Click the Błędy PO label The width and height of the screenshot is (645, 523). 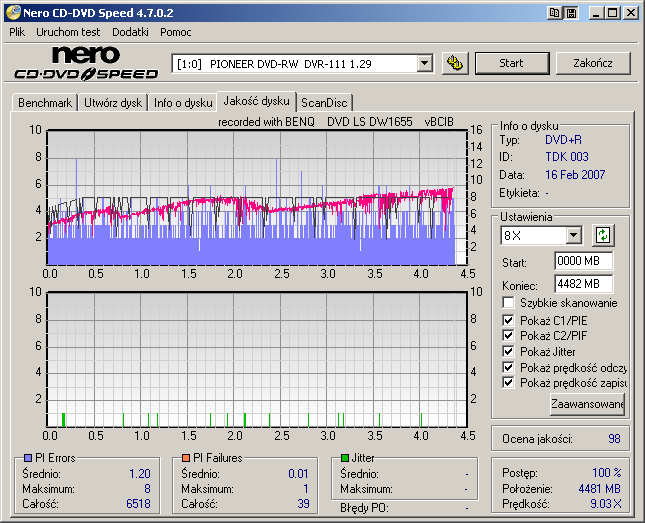click(x=364, y=508)
